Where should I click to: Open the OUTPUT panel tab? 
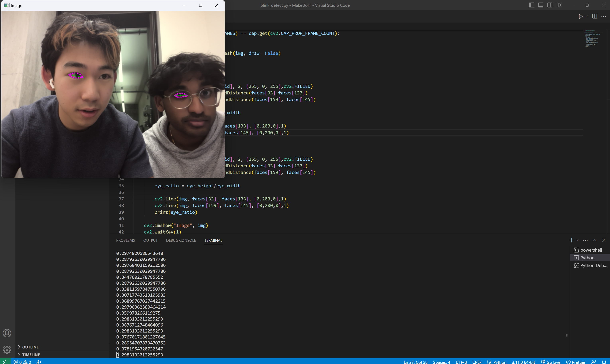pyautogui.click(x=150, y=240)
